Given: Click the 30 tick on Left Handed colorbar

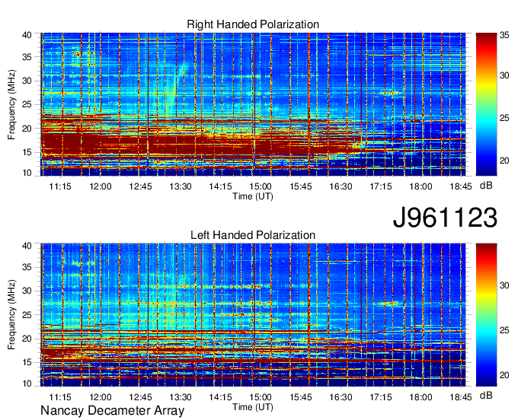Looking at the screenshot, I should tap(504, 285).
